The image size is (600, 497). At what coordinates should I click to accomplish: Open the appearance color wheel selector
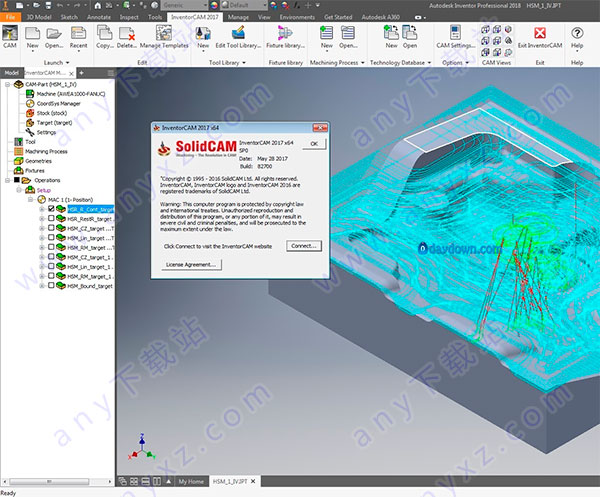214,5
